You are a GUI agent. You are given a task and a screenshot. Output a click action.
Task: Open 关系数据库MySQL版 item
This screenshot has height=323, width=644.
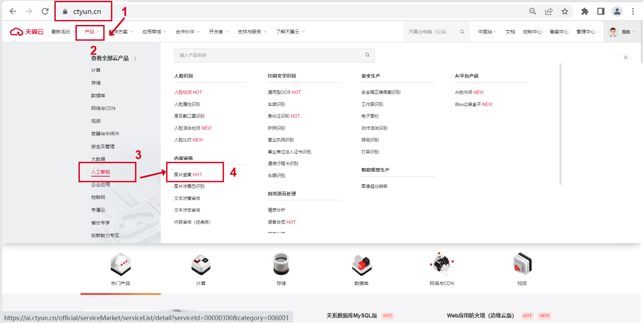click(352, 315)
